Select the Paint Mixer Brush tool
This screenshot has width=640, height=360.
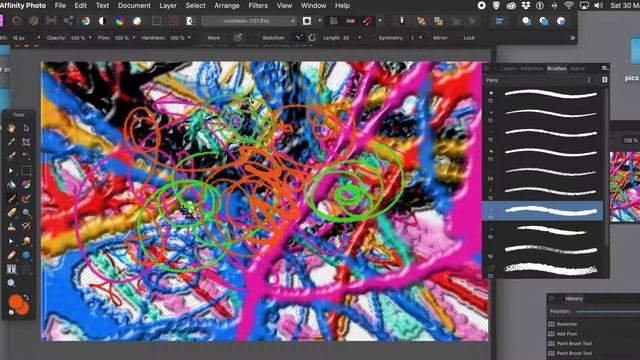tap(26, 199)
